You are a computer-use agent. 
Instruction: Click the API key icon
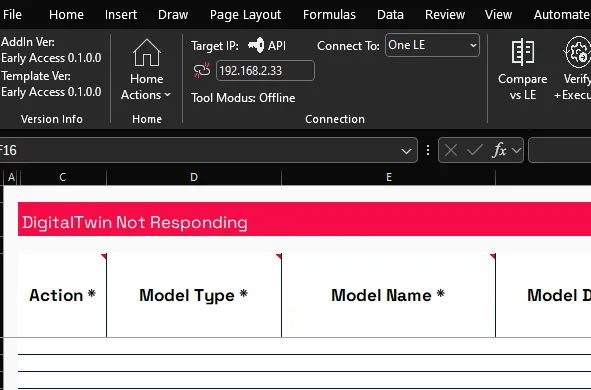coord(256,45)
